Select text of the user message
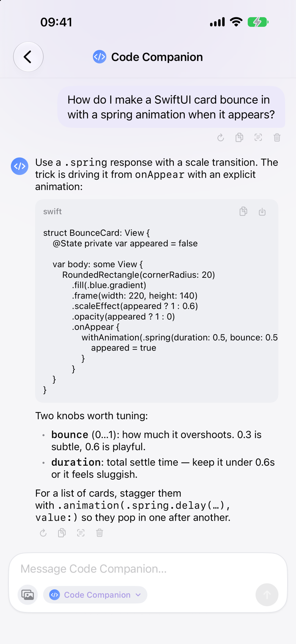The width and height of the screenshot is (296, 644). (258, 137)
